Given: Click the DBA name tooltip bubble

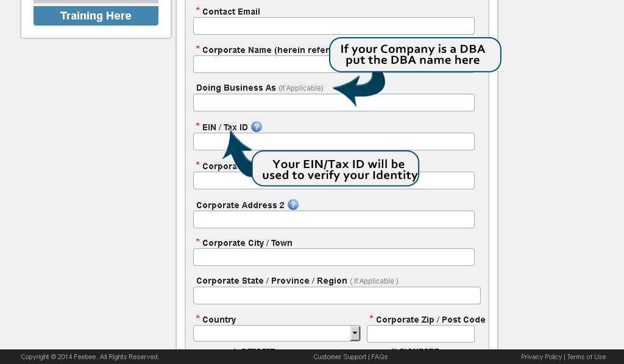Looking at the screenshot, I should (414, 55).
